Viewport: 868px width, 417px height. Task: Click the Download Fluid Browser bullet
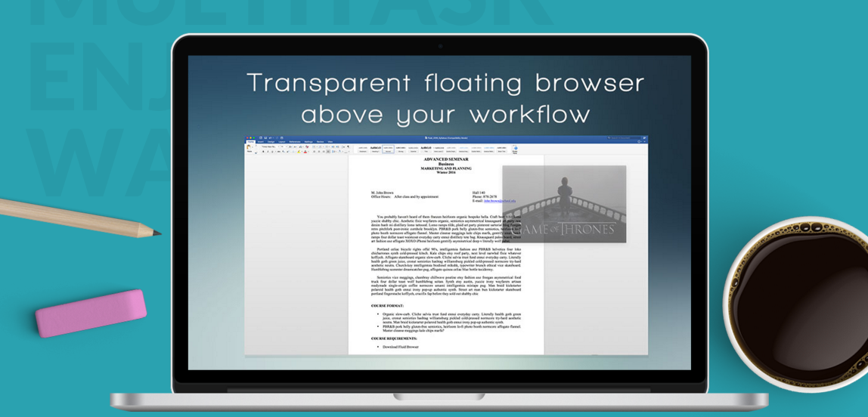click(x=401, y=347)
